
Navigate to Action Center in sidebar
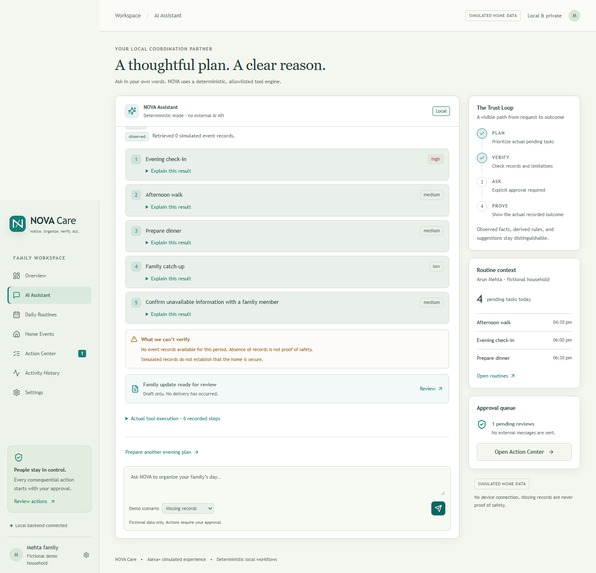tap(49, 354)
